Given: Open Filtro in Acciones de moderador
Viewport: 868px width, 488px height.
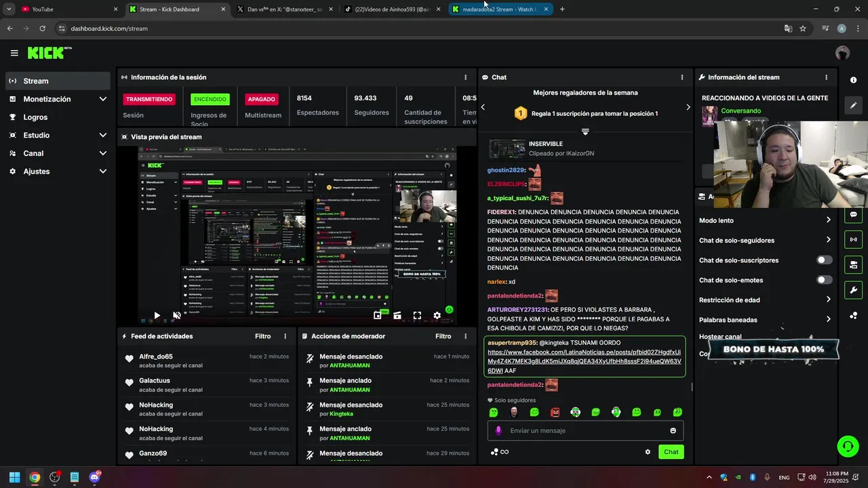Looking at the screenshot, I should click(443, 336).
